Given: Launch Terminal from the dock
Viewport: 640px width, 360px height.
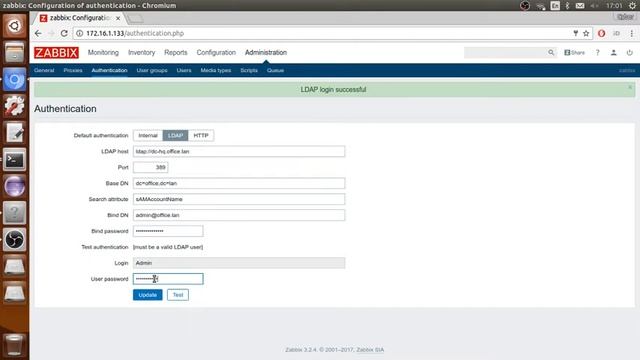Looking at the screenshot, I should (x=14, y=160).
